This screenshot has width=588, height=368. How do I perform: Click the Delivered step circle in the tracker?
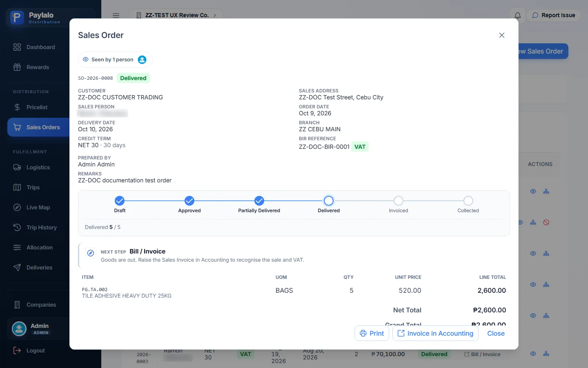(329, 201)
